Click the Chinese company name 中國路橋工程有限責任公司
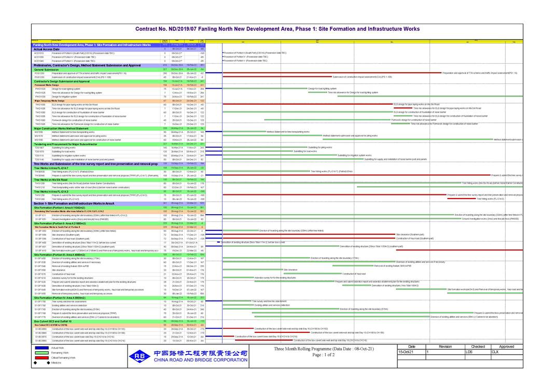Viewport: 554px width, 392px height. 200,353
